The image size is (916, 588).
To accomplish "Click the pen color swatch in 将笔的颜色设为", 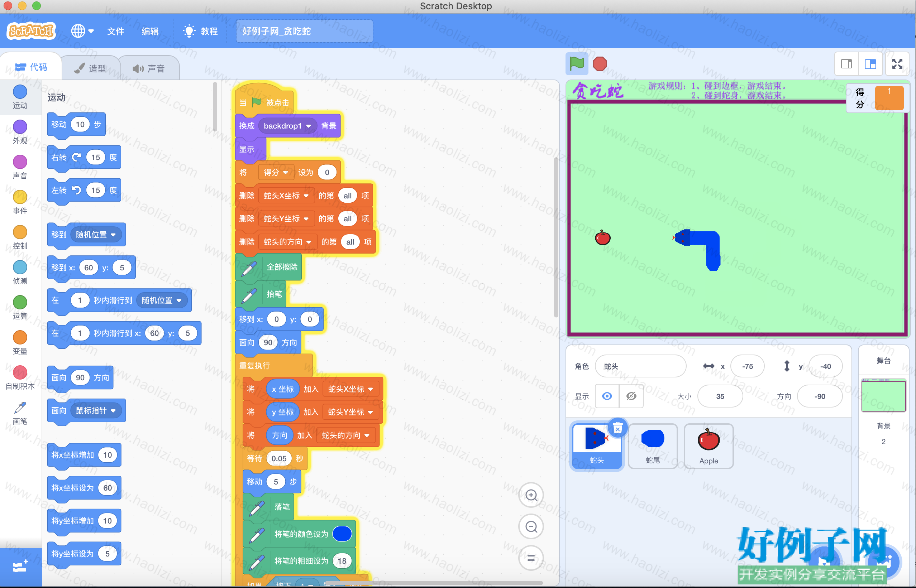I will (x=342, y=534).
